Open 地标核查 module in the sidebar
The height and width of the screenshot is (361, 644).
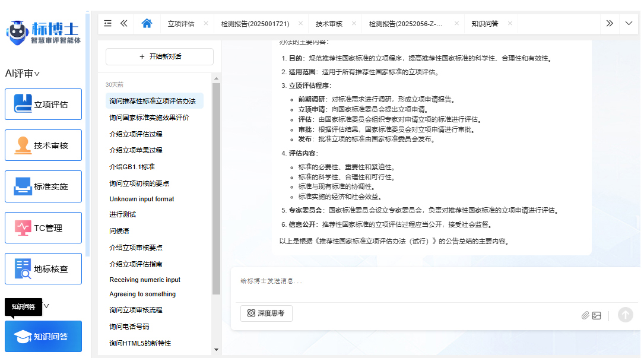pyautogui.click(x=43, y=269)
